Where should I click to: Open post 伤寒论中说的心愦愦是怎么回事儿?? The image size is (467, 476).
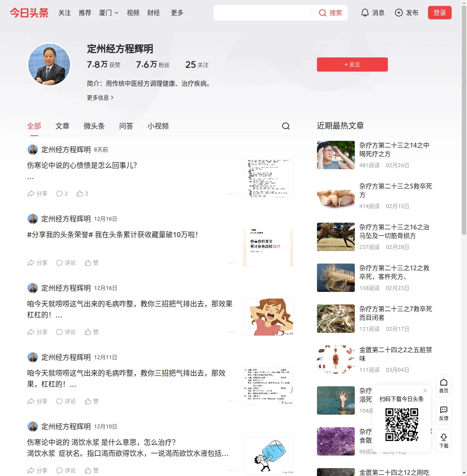(x=82, y=165)
